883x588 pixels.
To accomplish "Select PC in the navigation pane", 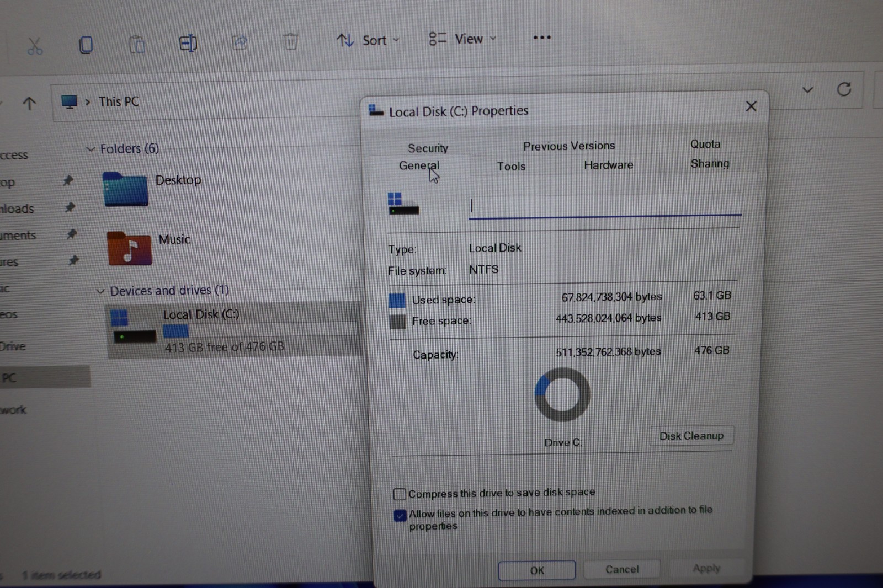I will (x=44, y=378).
